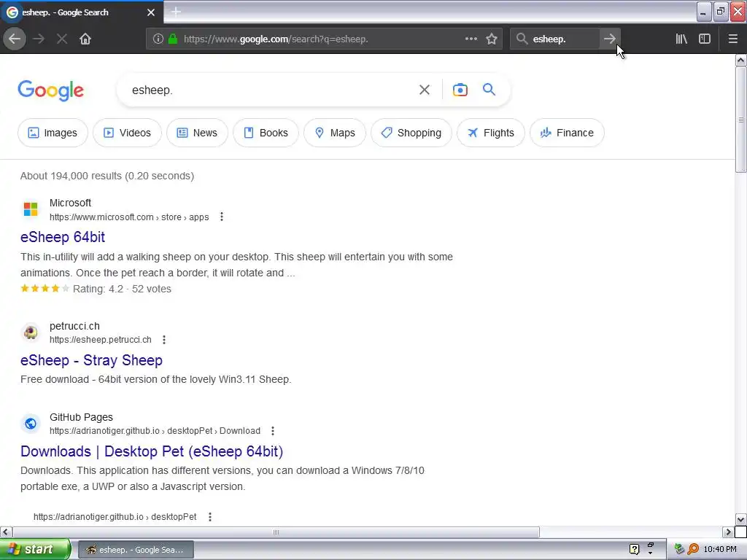Open page actions three-dot menu in address bar

(x=471, y=39)
